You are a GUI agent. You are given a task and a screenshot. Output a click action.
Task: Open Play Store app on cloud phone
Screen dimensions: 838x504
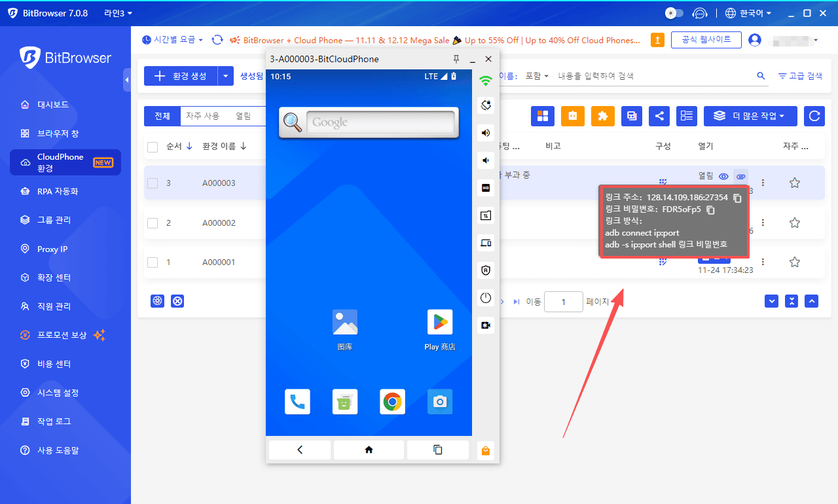pyautogui.click(x=440, y=323)
